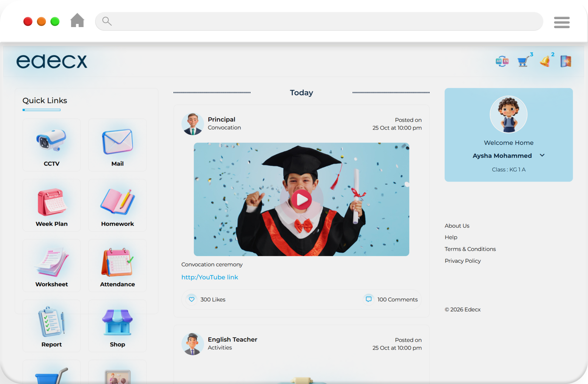
Task: Open the notification bell
Action: 545,61
